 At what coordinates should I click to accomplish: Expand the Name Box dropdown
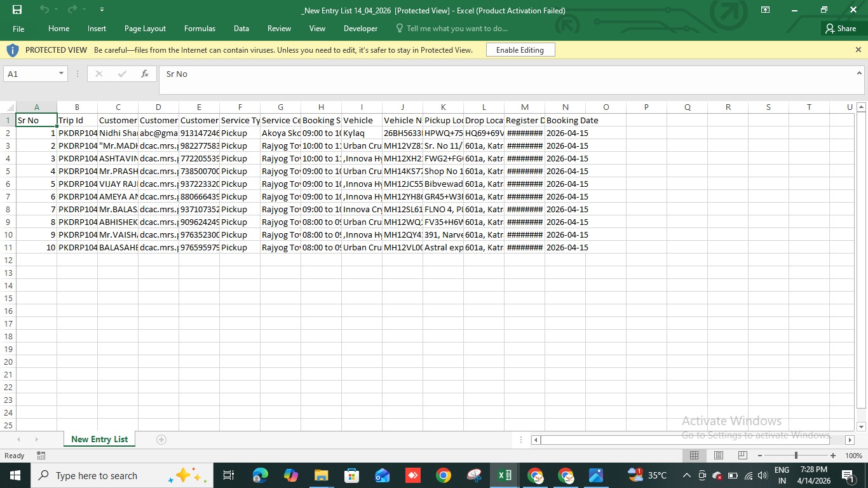tap(61, 74)
